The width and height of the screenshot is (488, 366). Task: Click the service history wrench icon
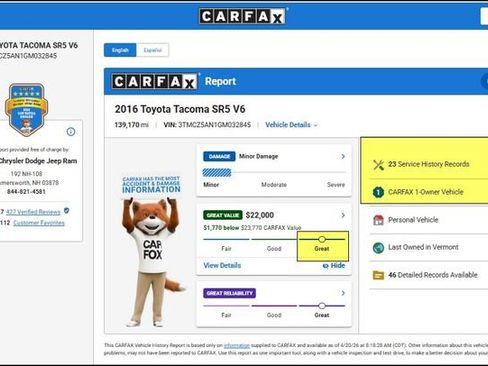point(379,165)
